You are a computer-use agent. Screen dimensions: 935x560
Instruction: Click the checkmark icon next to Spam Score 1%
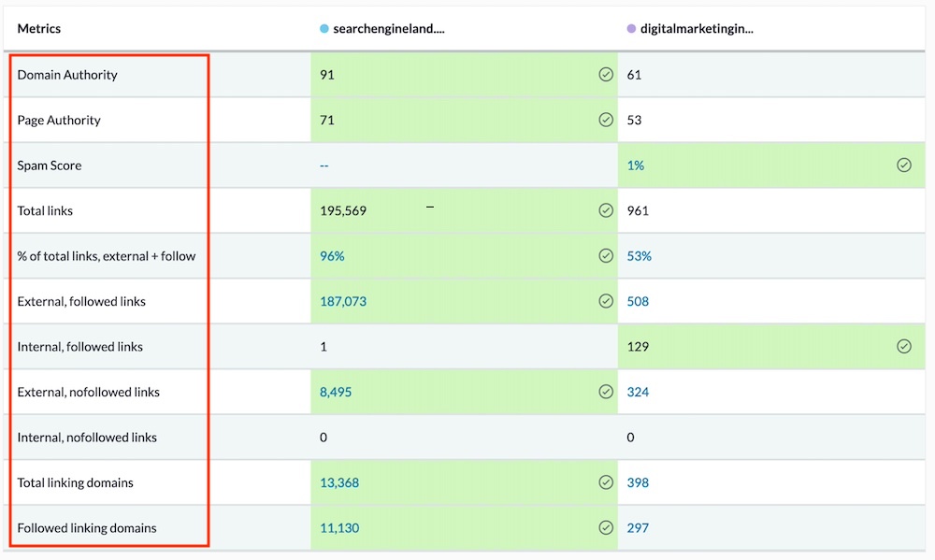[903, 165]
